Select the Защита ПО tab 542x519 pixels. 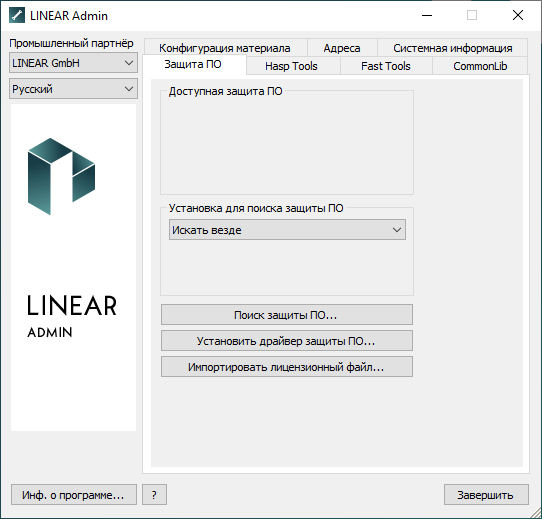pos(193,65)
